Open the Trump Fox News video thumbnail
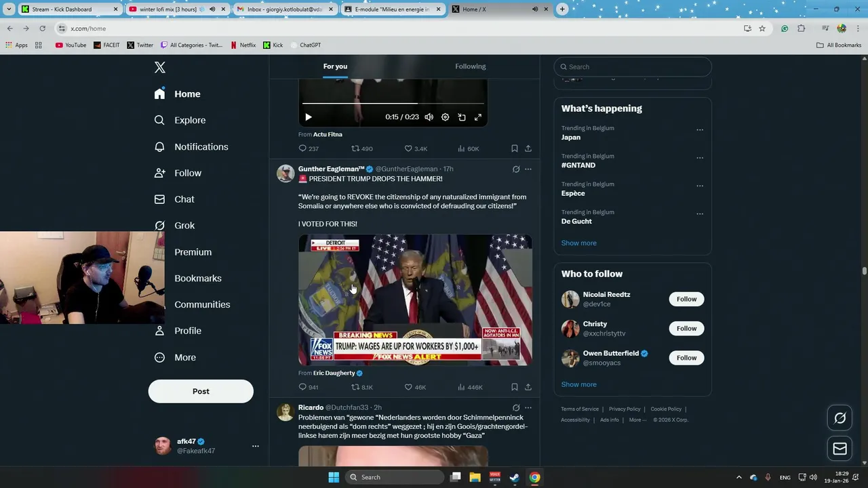 pyautogui.click(x=415, y=300)
